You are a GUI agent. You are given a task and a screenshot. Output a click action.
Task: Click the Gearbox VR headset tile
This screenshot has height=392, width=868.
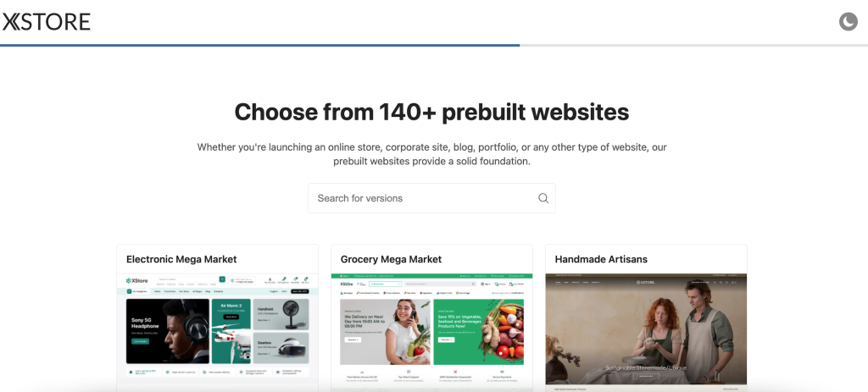tap(281, 347)
